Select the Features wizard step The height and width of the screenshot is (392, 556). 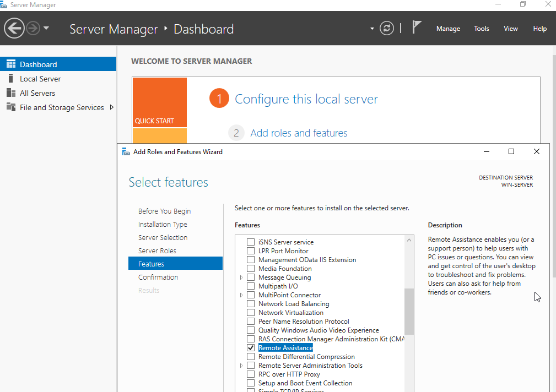[176, 263]
